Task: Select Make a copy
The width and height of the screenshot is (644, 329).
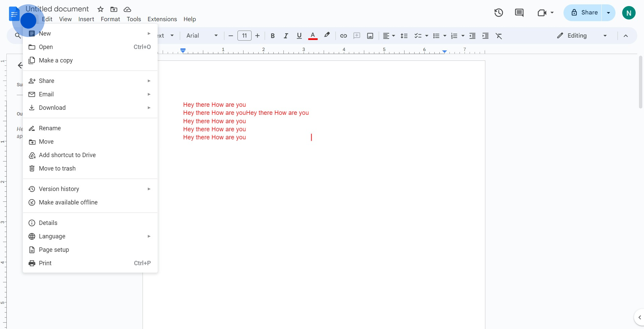Action: tap(90, 60)
